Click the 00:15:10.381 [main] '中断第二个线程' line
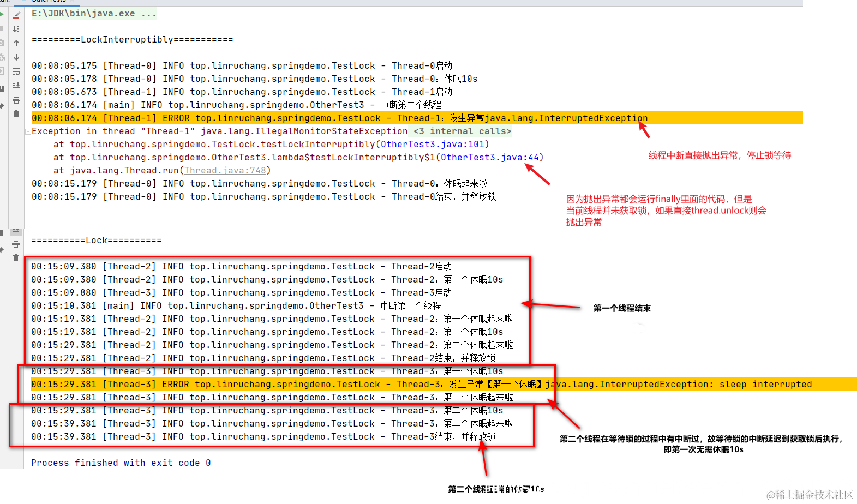This screenshot has width=857, height=504. pos(236,306)
